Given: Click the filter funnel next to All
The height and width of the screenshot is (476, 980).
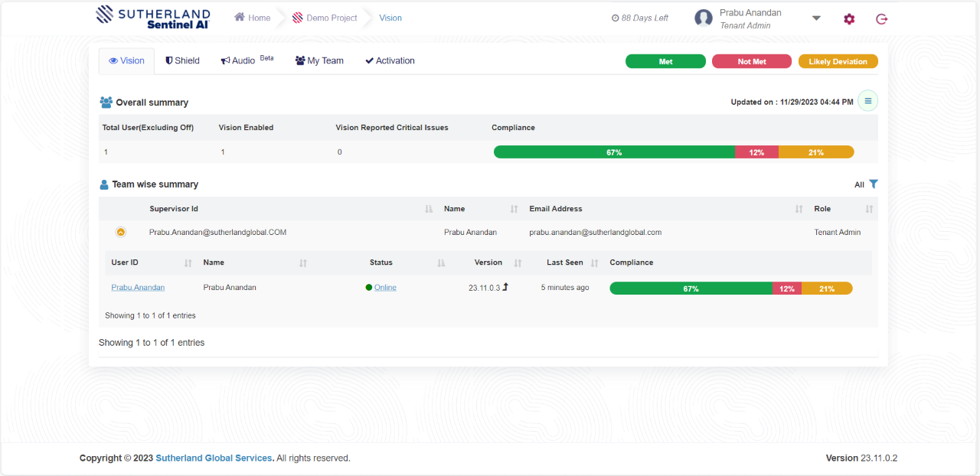Looking at the screenshot, I should tap(874, 184).
